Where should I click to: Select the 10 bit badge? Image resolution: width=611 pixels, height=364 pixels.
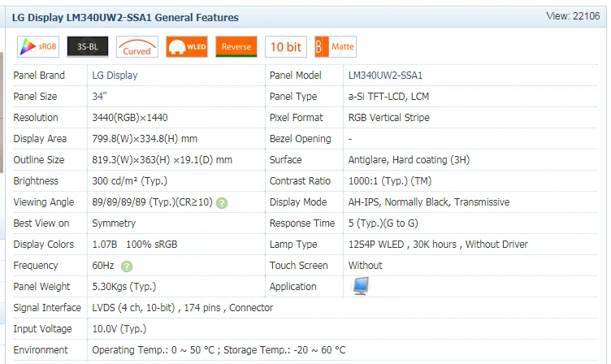[286, 47]
